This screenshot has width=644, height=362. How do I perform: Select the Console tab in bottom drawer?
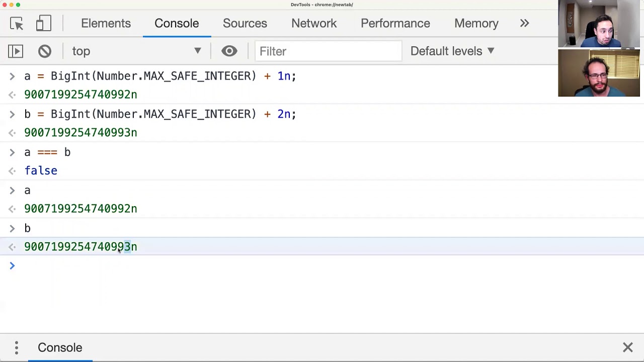[x=60, y=347]
